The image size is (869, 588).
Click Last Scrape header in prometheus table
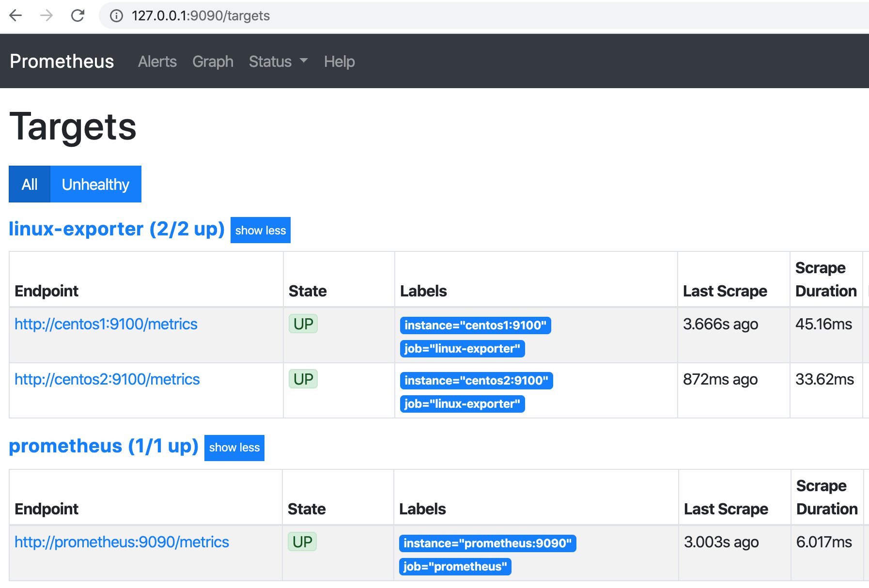point(726,509)
